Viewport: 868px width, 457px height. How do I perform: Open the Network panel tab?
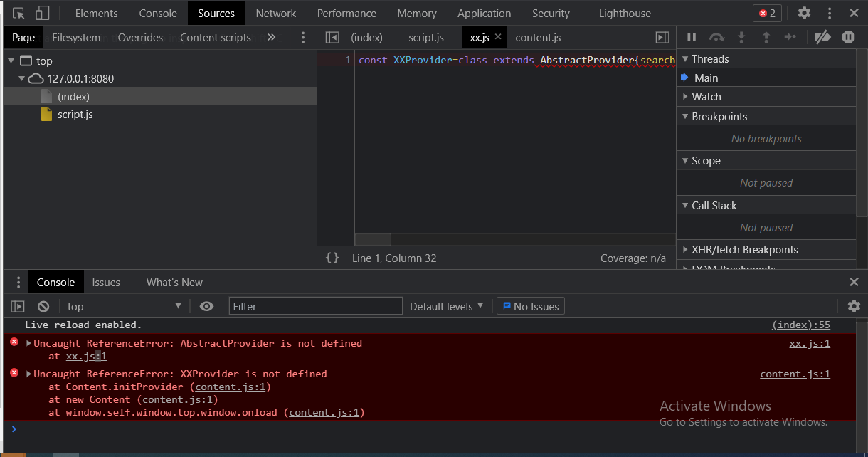click(x=276, y=13)
